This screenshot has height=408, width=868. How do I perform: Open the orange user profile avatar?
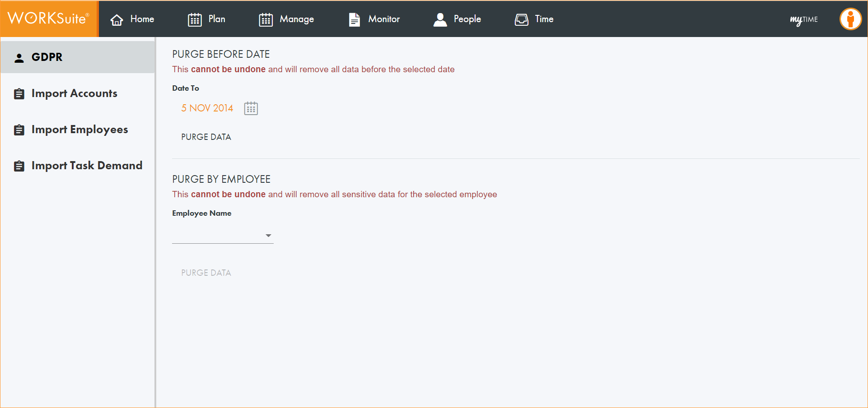[850, 19]
